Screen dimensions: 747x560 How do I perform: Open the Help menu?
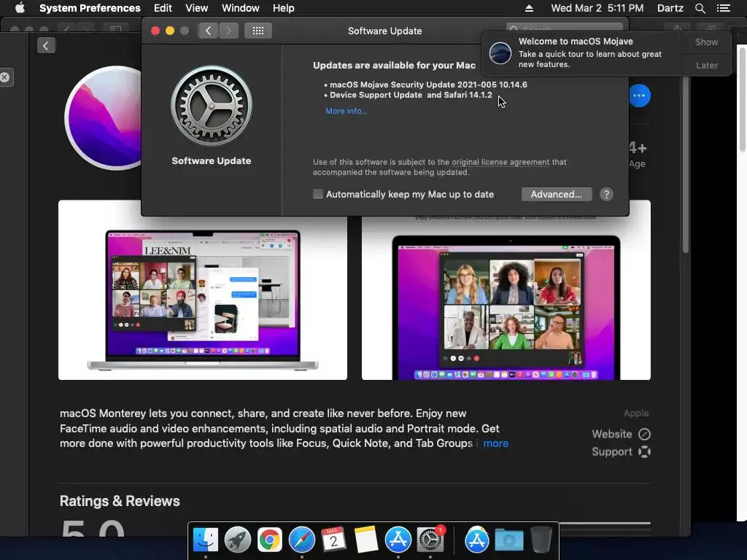pos(283,8)
